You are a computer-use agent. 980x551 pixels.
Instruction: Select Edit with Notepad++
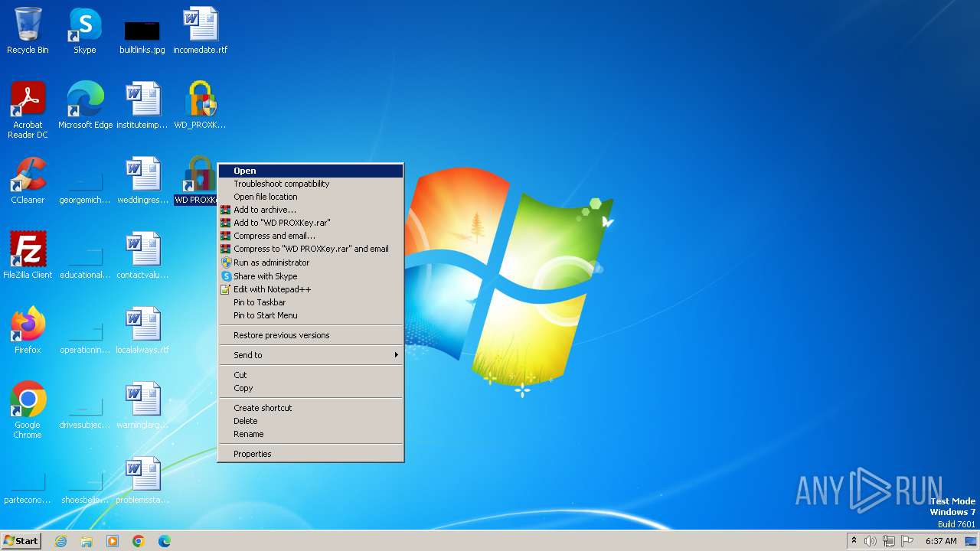[311, 289]
